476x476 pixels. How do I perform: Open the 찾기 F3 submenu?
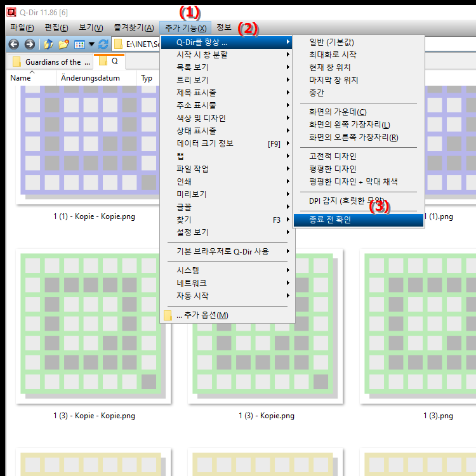tap(227, 220)
